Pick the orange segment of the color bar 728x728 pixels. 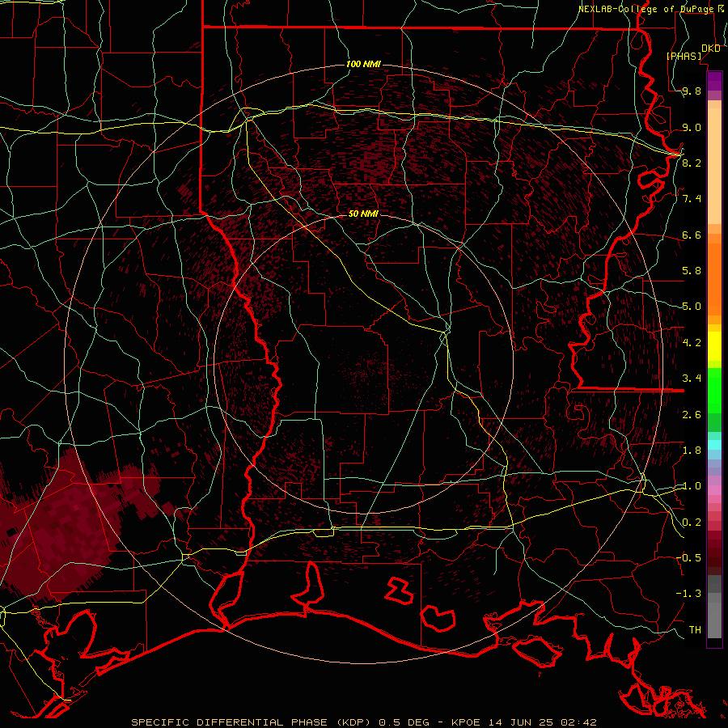(x=714, y=278)
